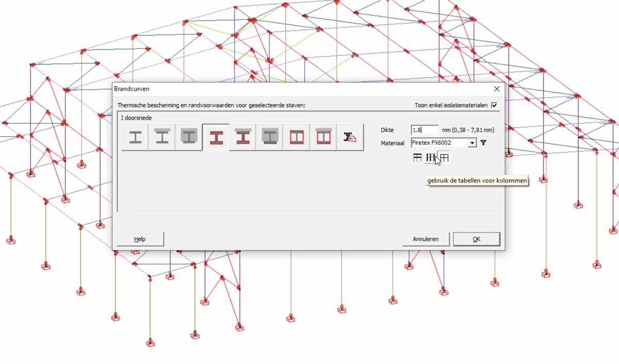
Task: Select the boxed I-section with slab protection icon
Action: coord(269,137)
